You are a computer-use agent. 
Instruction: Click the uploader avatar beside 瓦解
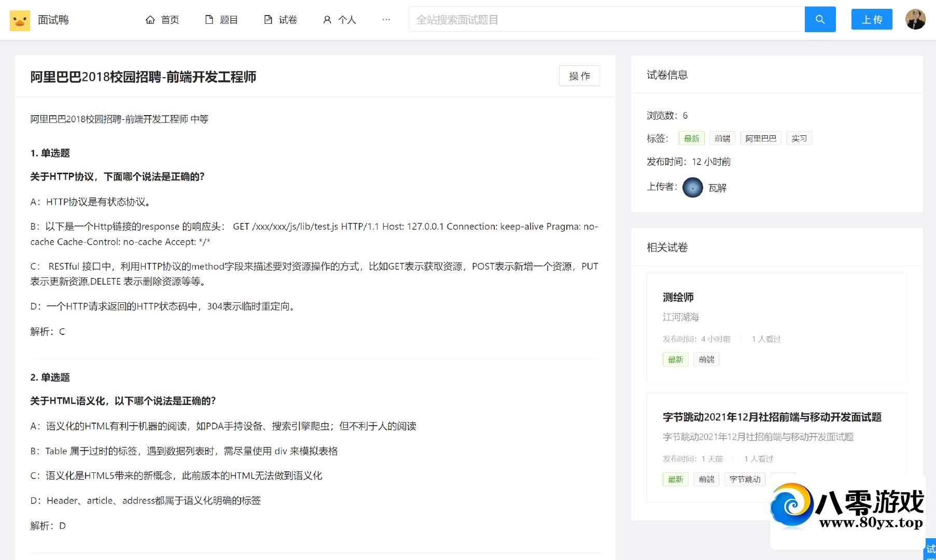point(692,187)
